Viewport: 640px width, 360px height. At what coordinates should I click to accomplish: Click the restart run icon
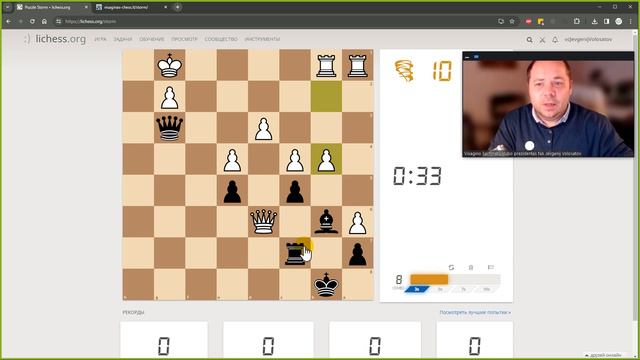[451, 267]
